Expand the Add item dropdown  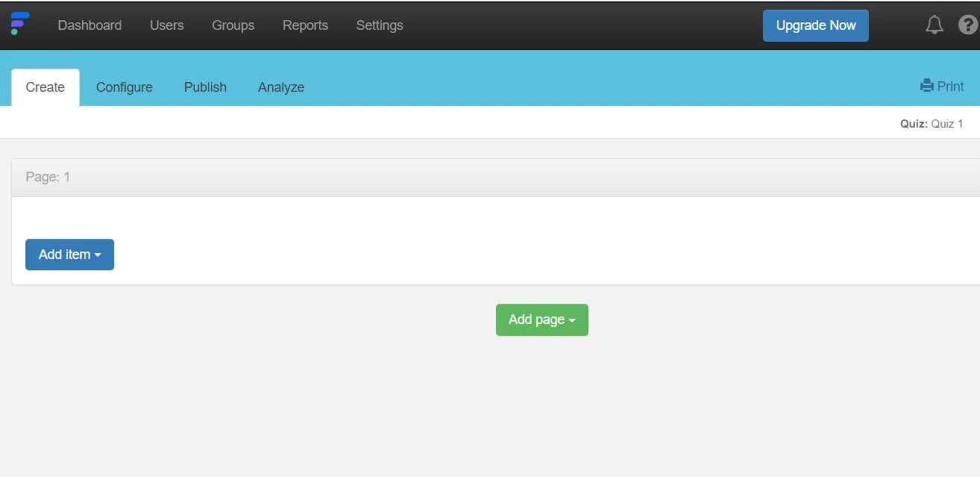click(69, 255)
